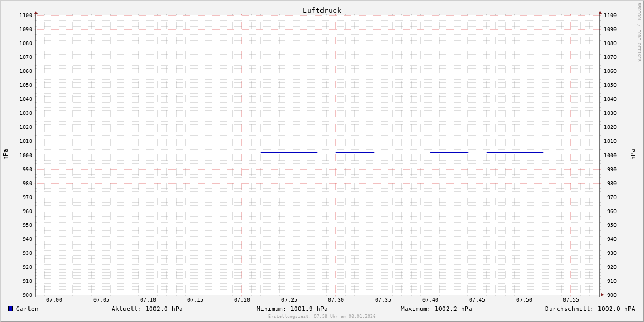Click the 07:00 time axis label

point(54,299)
